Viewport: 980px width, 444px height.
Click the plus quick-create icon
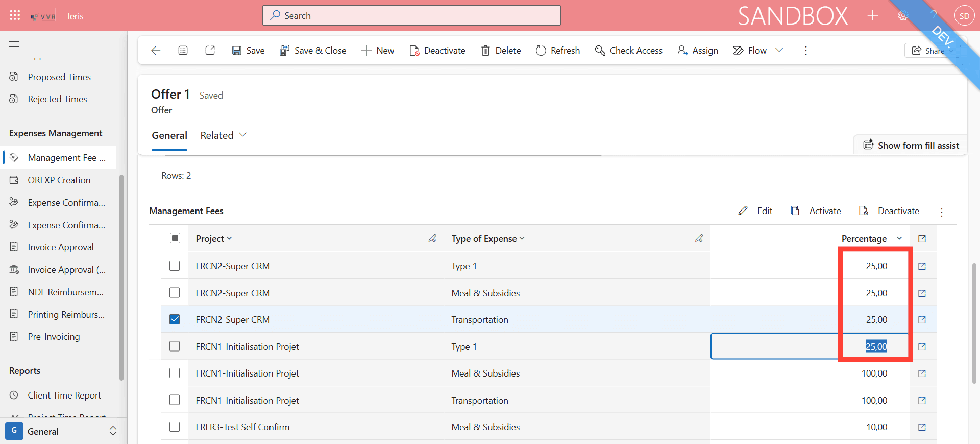[872, 15]
